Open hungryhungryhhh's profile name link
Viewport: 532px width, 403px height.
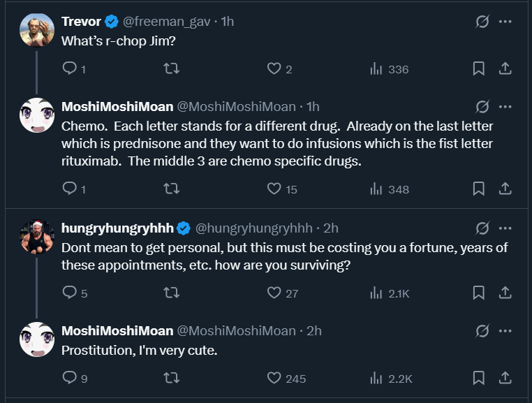[x=118, y=228]
